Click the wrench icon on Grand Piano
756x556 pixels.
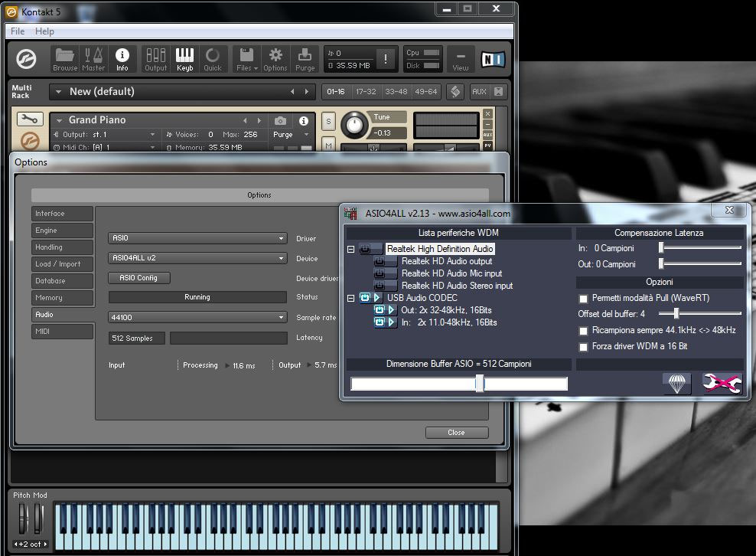pyautogui.click(x=30, y=119)
